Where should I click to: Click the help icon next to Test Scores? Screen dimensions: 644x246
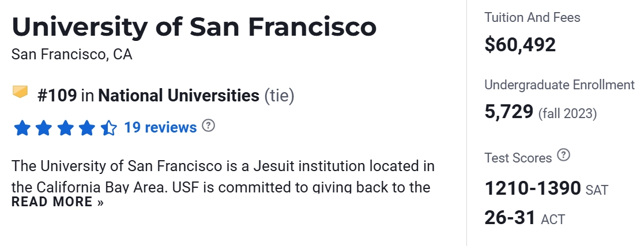coord(564,156)
